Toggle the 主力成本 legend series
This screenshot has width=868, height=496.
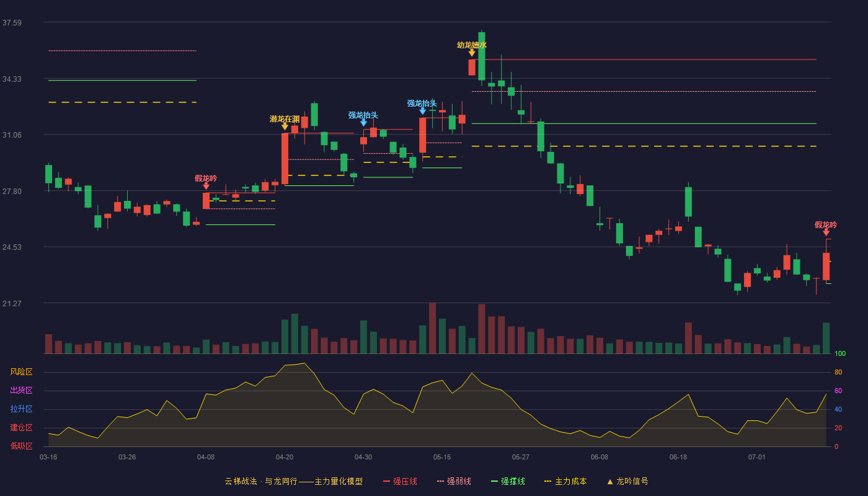click(565, 481)
